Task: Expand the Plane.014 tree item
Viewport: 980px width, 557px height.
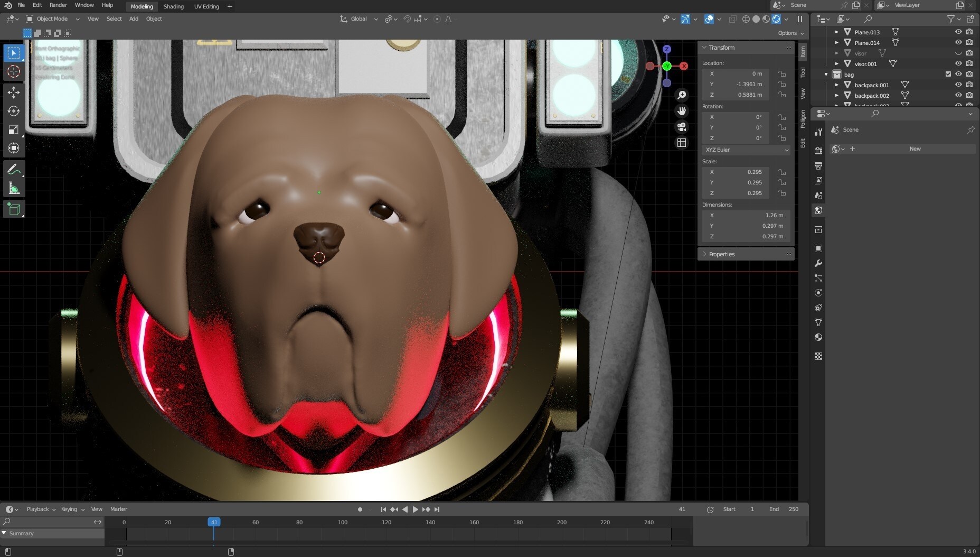Action: [x=836, y=42]
